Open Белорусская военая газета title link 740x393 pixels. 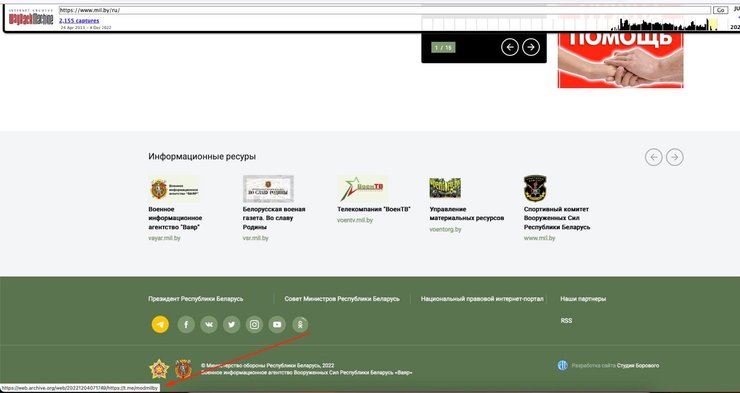(274, 218)
